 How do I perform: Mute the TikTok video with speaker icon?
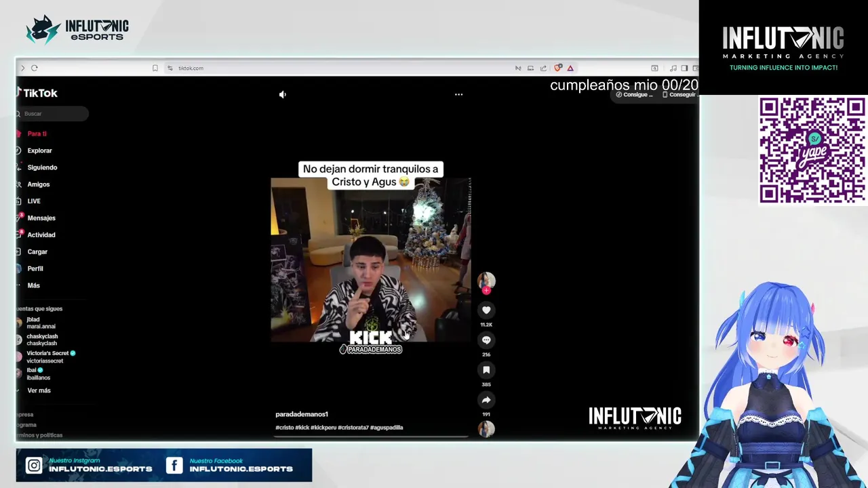coord(283,95)
